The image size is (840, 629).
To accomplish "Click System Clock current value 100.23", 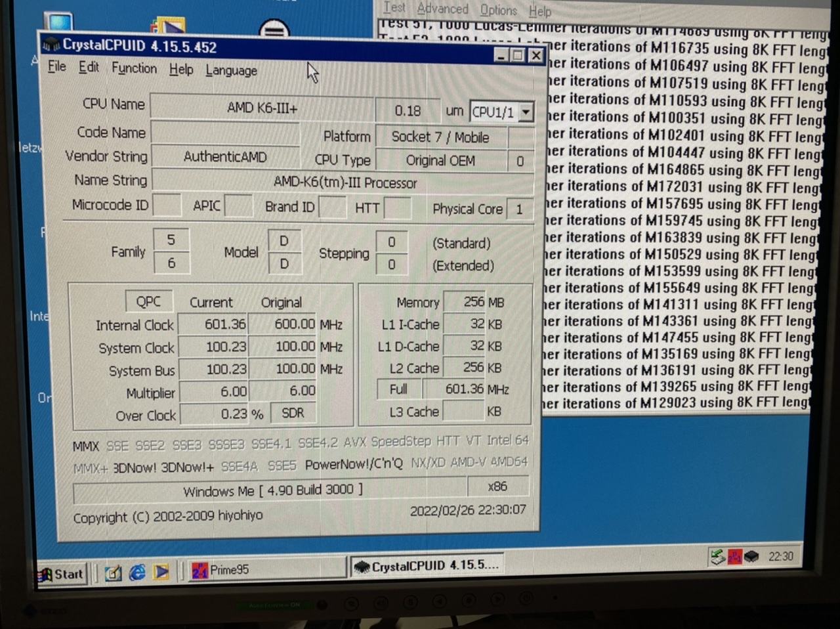I will click(x=213, y=346).
